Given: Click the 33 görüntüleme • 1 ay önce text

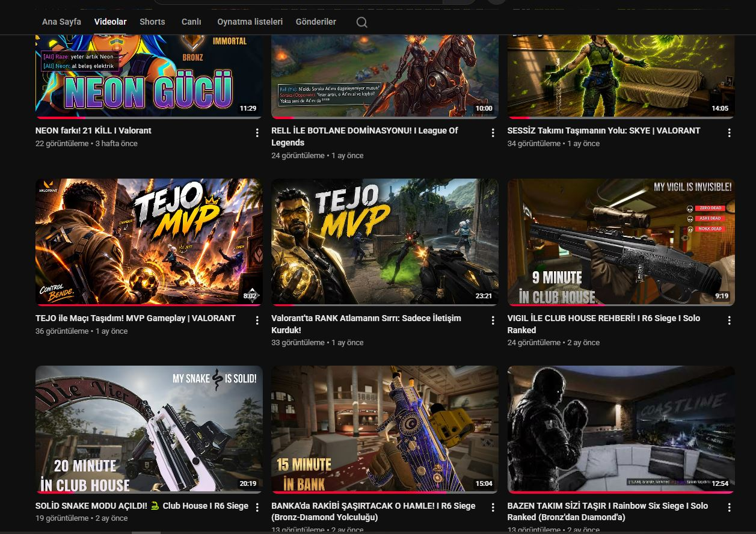Looking at the screenshot, I should [318, 343].
